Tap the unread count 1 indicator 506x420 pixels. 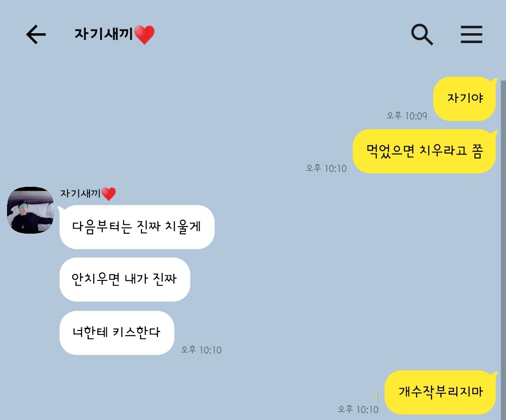(376, 398)
